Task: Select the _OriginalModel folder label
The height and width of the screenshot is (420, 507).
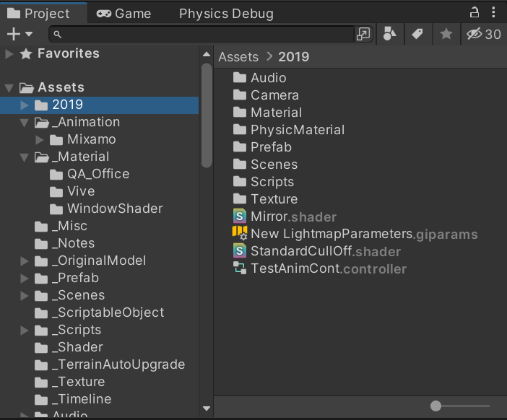Action: click(x=99, y=261)
